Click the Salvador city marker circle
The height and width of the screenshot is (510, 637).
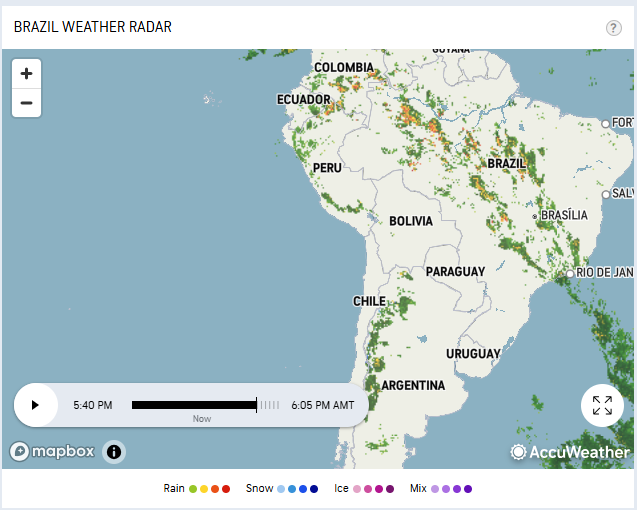[x=606, y=195]
